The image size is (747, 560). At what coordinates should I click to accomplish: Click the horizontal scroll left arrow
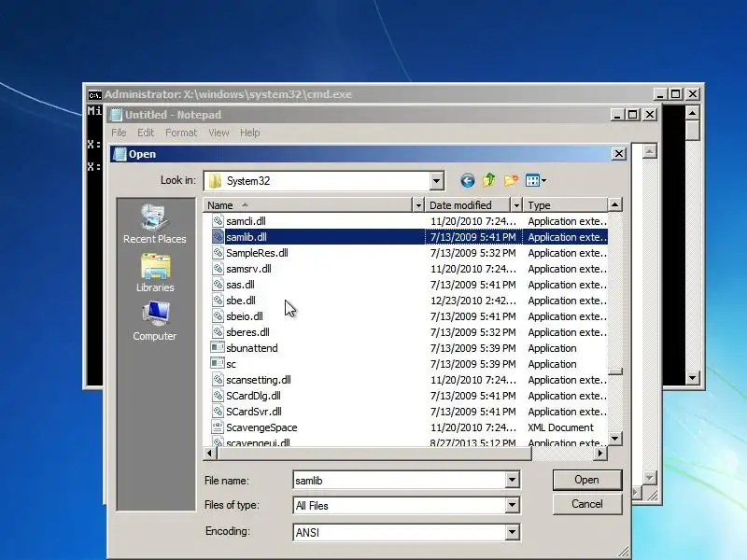click(x=209, y=454)
